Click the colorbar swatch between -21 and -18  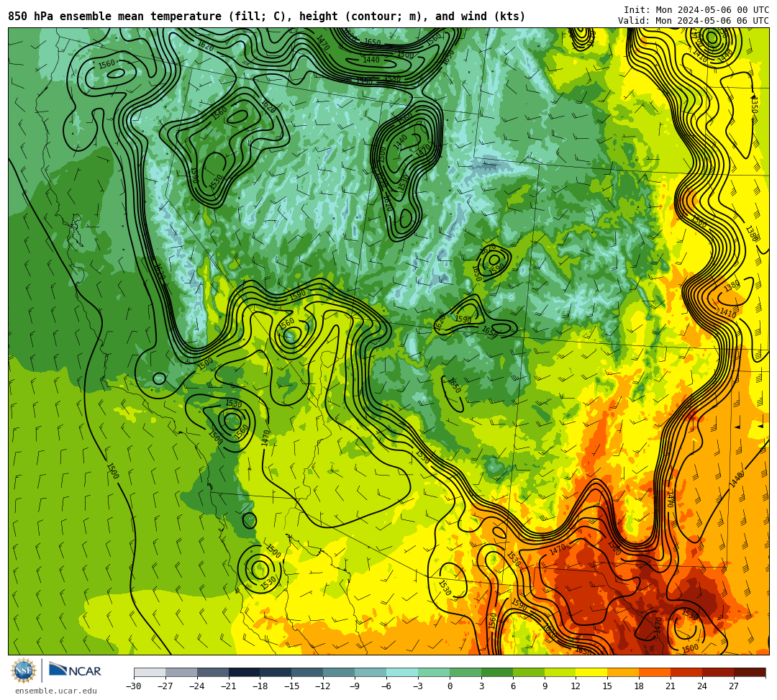[245, 672]
